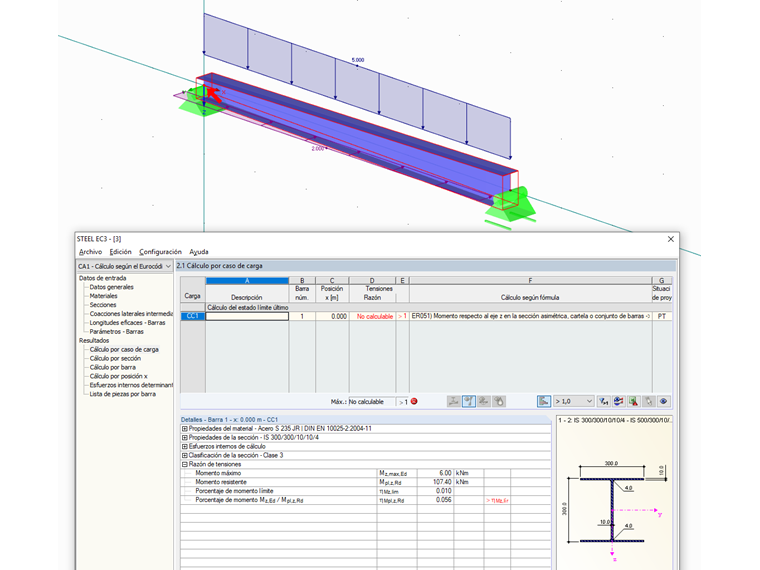
Task: Click the empty Descripción cell for CC1
Action: (247, 316)
